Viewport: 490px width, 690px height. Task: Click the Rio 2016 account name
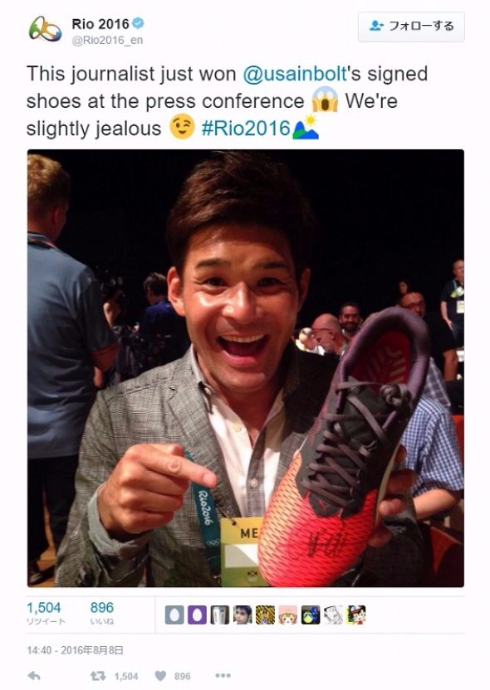tap(100, 23)
